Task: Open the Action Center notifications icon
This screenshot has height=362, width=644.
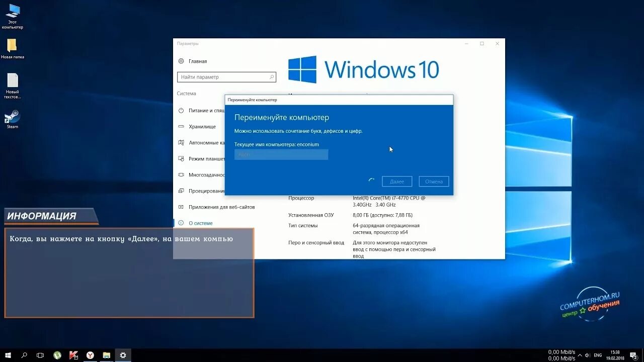Action: pyautogui.click(x=633, y=355)
